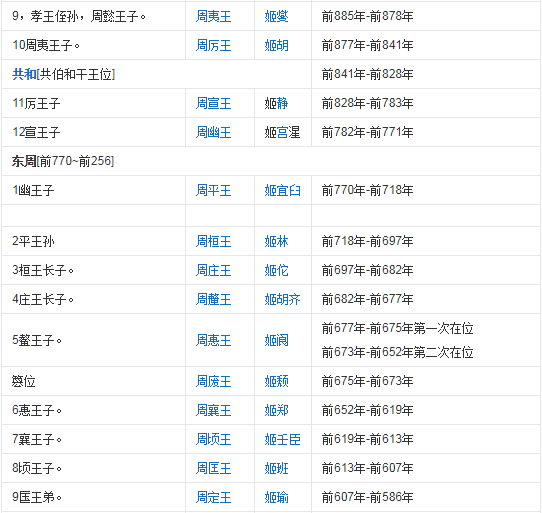
Task: Open the 姬郑 link
Action: [276, 411]
